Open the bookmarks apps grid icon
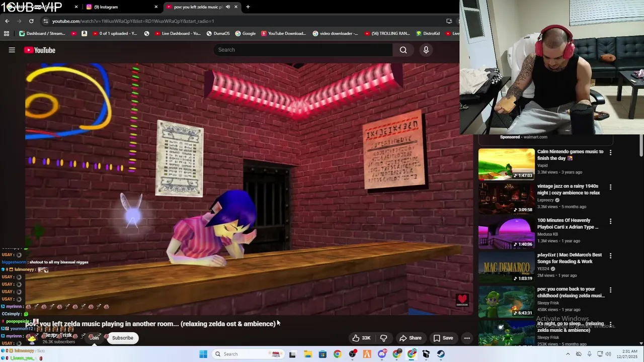This screenshot has width=644, height=362. pos(7,34)
